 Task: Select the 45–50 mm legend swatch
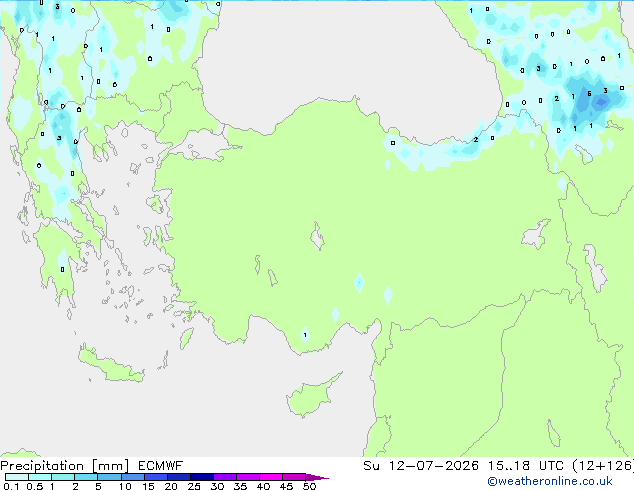point(294,477)
